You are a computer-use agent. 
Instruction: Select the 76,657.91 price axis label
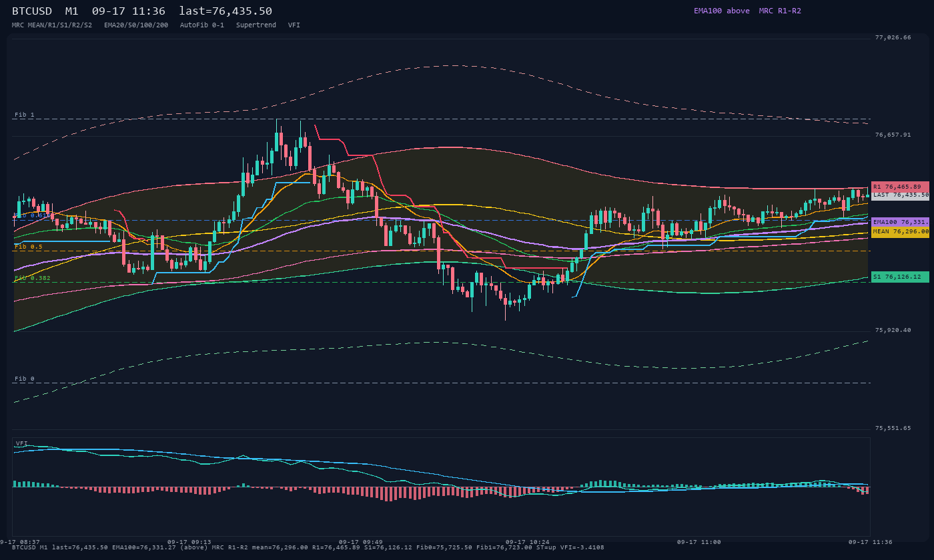coord(893,135)
